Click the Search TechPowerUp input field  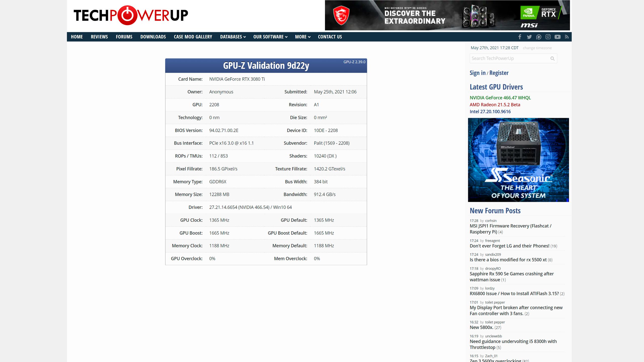[509, 59]
